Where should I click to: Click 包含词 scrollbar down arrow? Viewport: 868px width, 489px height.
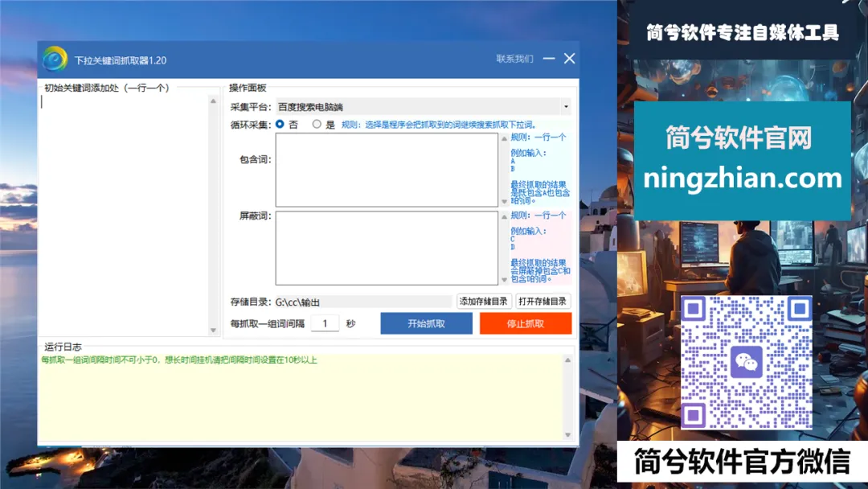(x=504, y=202)
